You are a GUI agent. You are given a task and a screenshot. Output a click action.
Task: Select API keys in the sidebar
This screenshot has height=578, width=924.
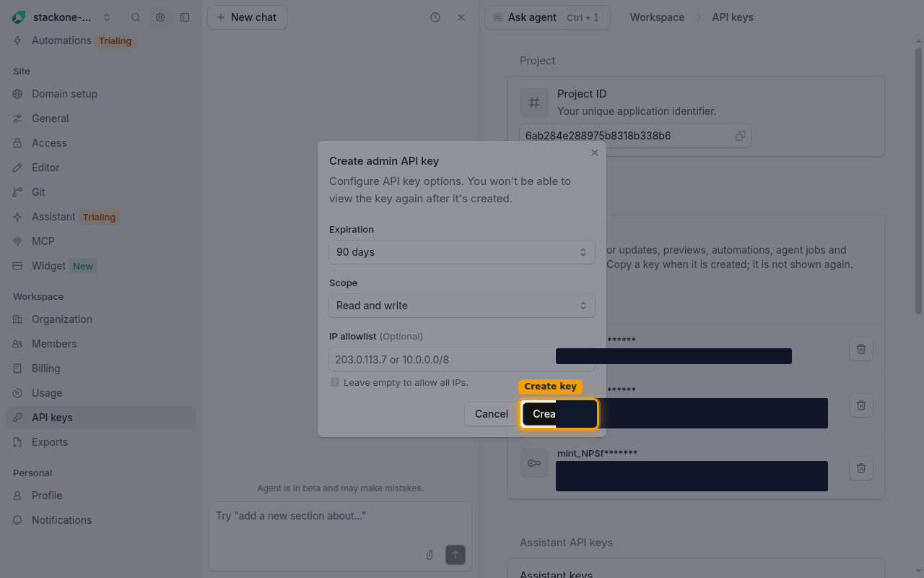point(101,418)
